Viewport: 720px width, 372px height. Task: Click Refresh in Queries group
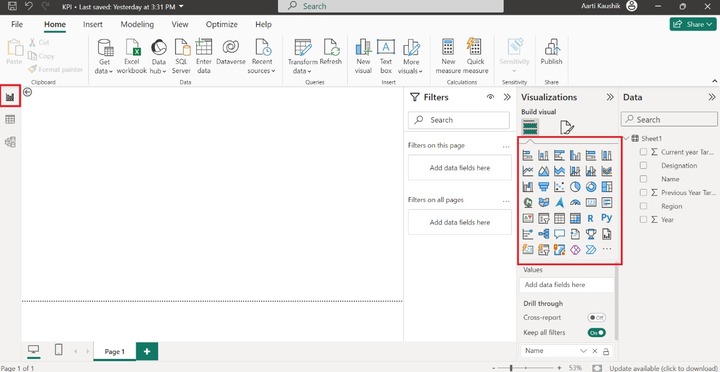331,52
